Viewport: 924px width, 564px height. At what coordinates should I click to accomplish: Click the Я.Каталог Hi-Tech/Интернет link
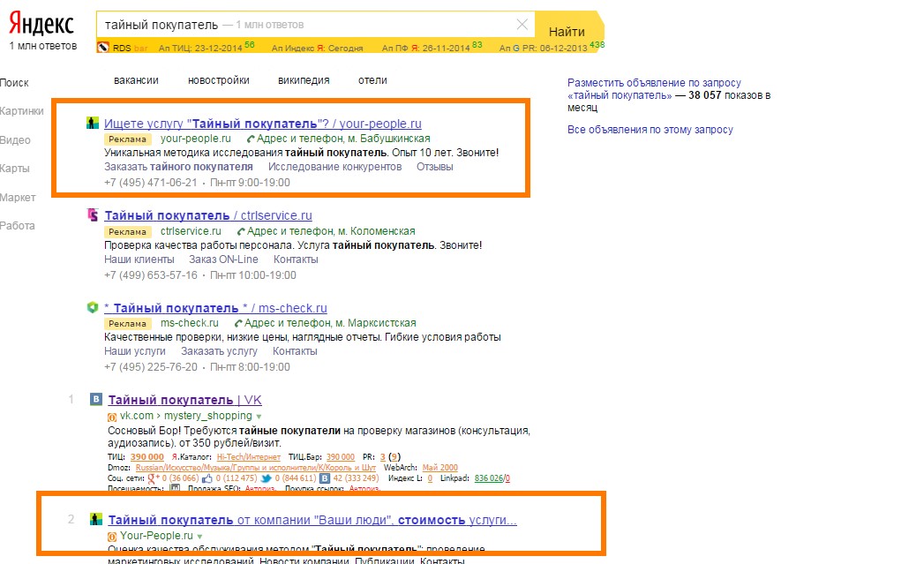(249, 456)
